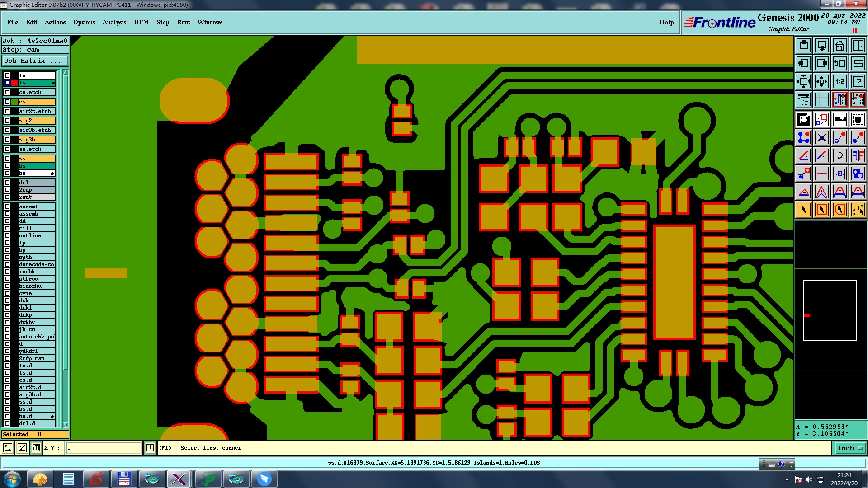Image resolution: width=868 pixels, height=488 pixels.
Task: Click the exclamation mark button beside XY field
Action: point(150,448)
